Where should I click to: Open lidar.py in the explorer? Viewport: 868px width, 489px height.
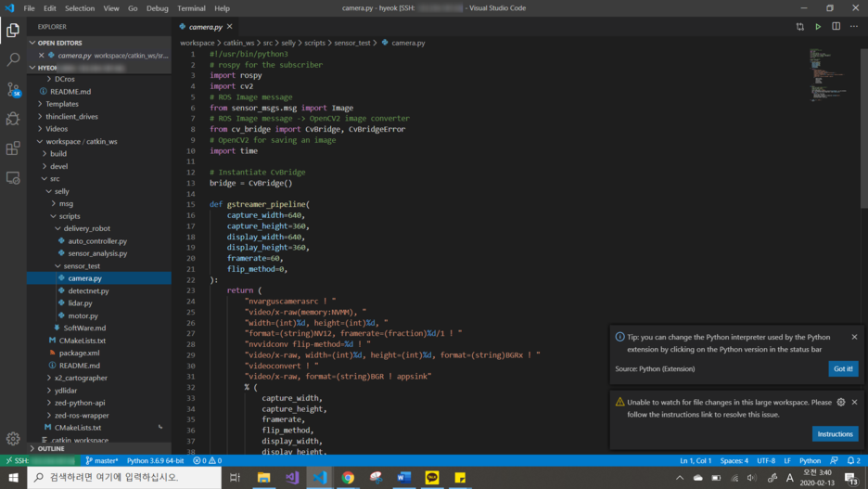click(81, 302)
